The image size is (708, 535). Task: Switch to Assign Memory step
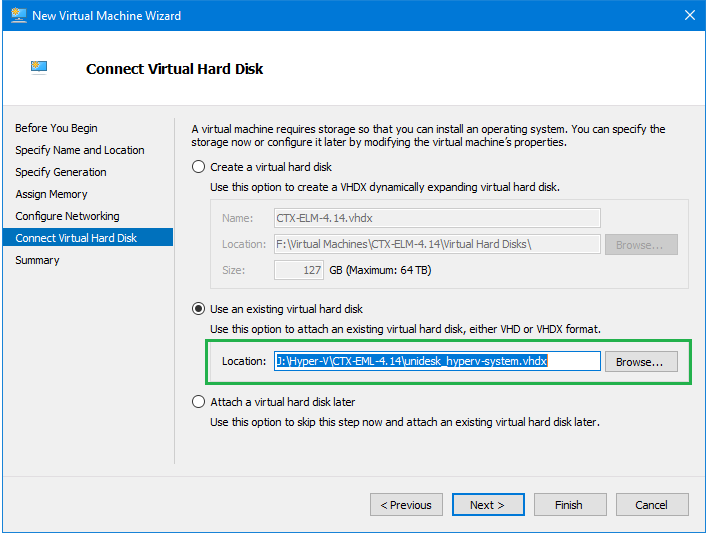click(x=51, y=194)
